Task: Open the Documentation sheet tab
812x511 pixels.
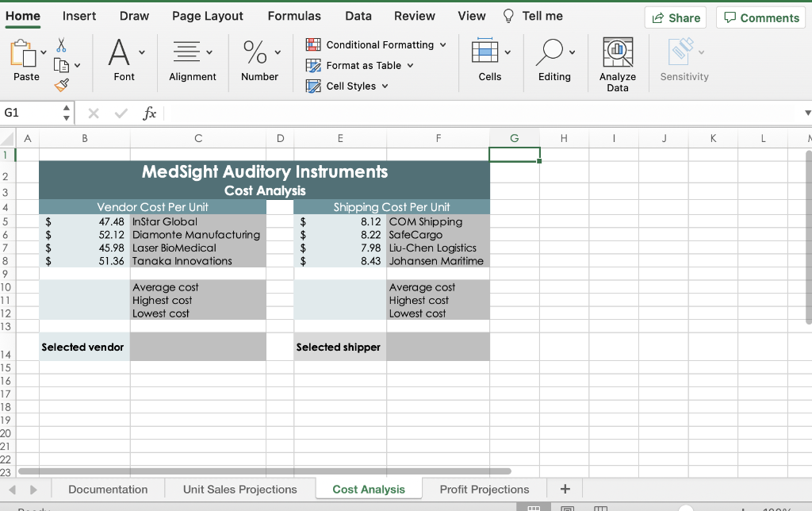Action: pos(108,489)
